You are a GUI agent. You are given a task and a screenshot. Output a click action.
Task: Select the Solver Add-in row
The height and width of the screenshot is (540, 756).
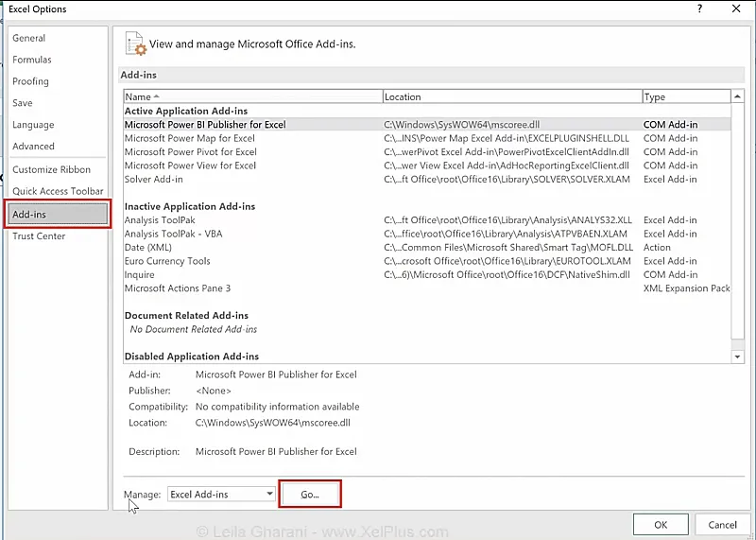154,179
